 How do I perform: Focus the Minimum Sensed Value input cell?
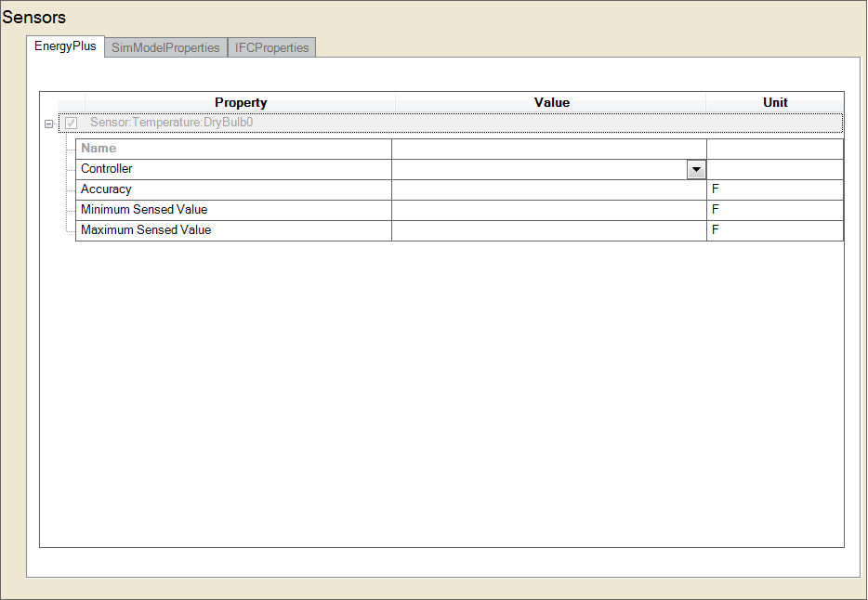tap(548, 210)
